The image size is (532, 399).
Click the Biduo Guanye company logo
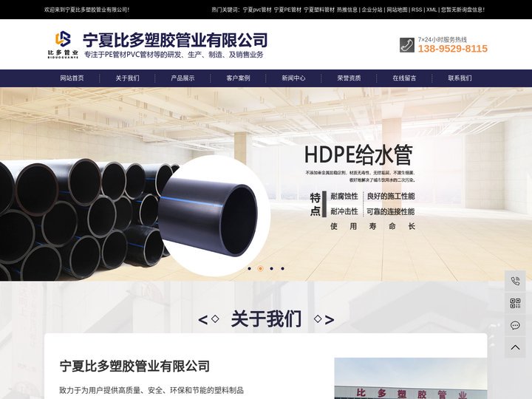click(63, 44)
